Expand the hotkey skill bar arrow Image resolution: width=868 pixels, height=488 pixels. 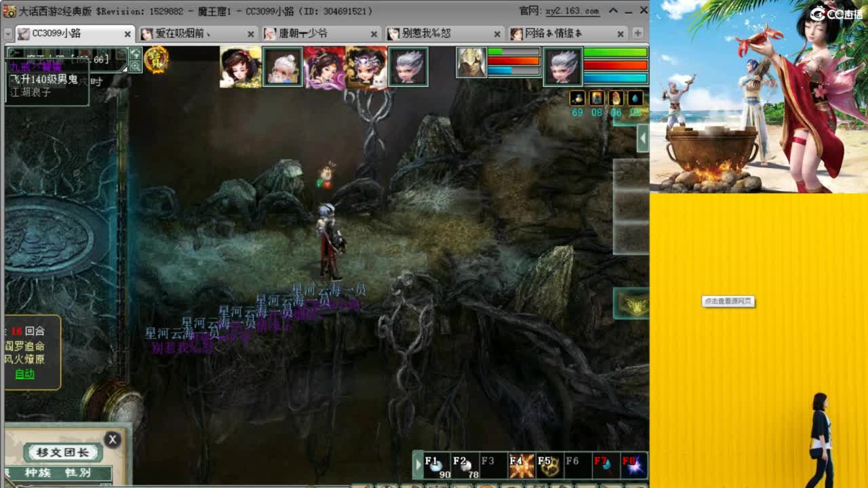pos(418,466)
